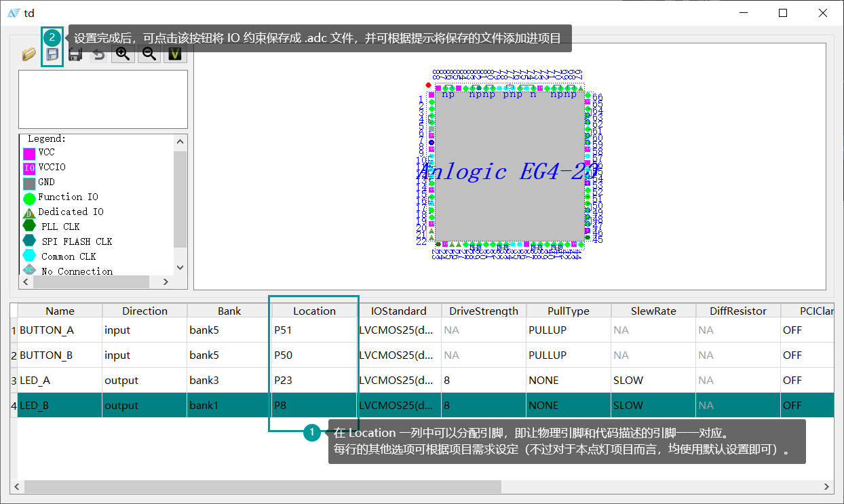Click Legend list scroll-up arrow

[x=180, y=142]
